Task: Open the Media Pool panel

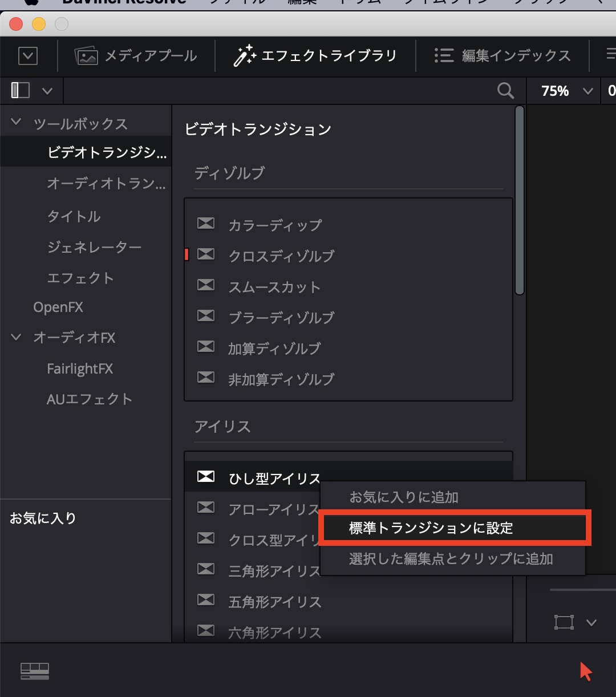Action: [136, 55]
